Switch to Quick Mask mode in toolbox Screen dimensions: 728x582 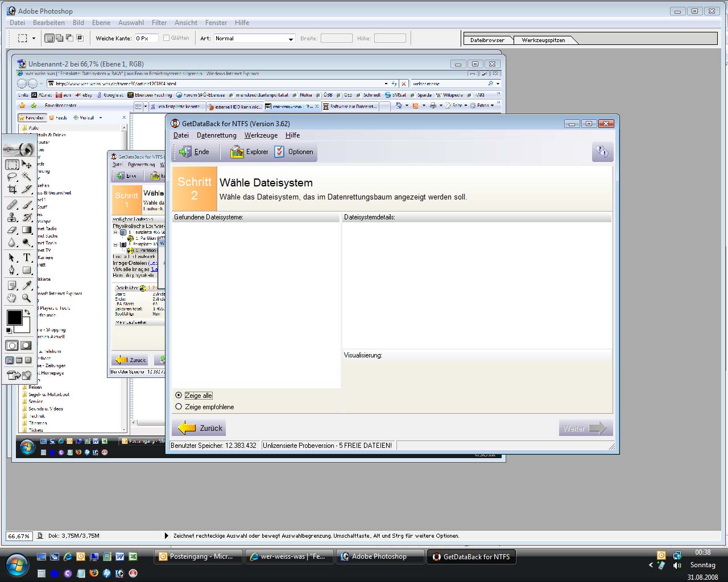pos(26,345)
